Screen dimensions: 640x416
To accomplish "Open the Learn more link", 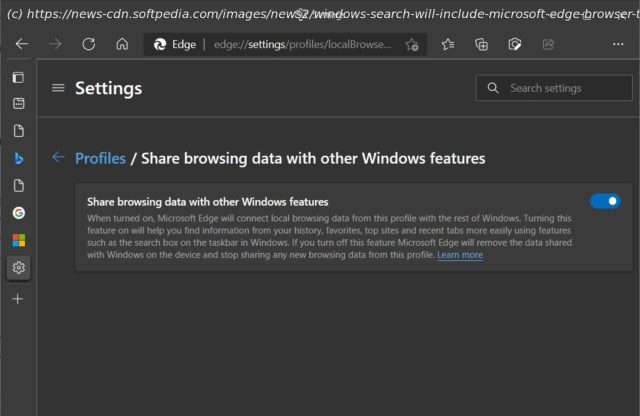I will 460,255.
